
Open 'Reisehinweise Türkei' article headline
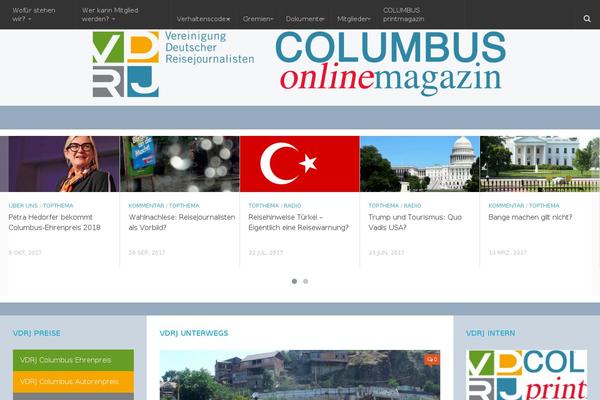[x=298, y=222]
